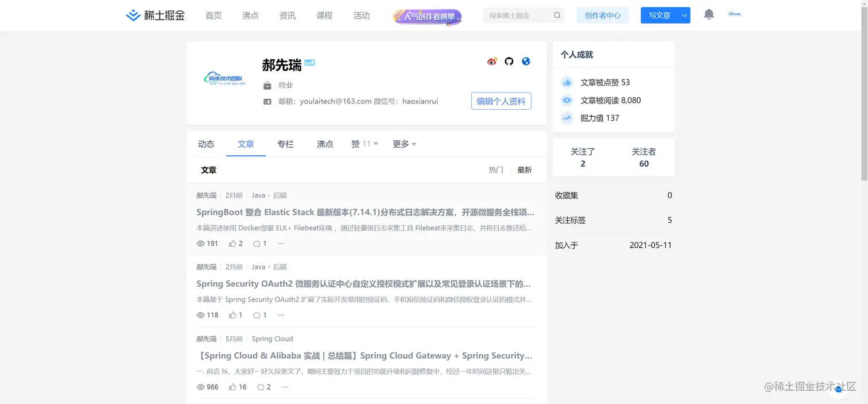Click the profile avatar image
Viewport: 868px width, 404px height.
pyautogui.click(x=224, y=79)
